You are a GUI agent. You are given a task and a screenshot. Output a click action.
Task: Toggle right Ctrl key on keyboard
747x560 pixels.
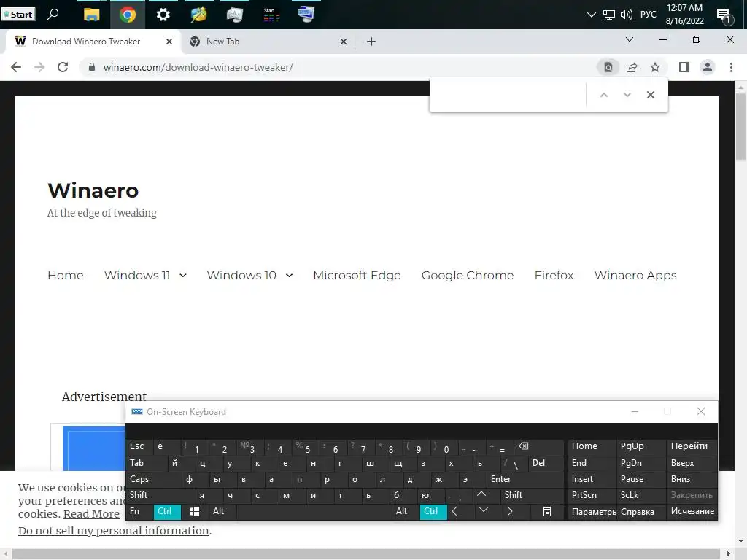433,511
